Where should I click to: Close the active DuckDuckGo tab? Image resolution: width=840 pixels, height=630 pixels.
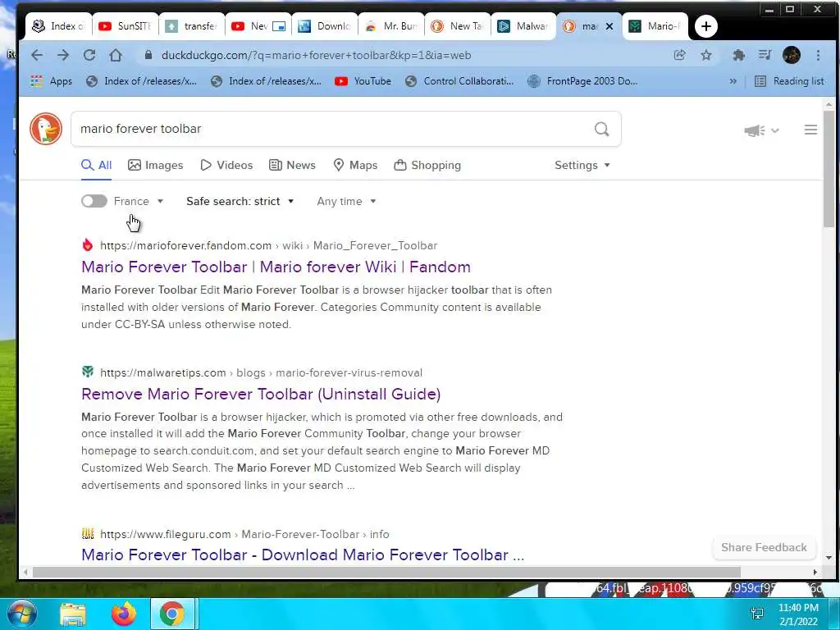609,26
